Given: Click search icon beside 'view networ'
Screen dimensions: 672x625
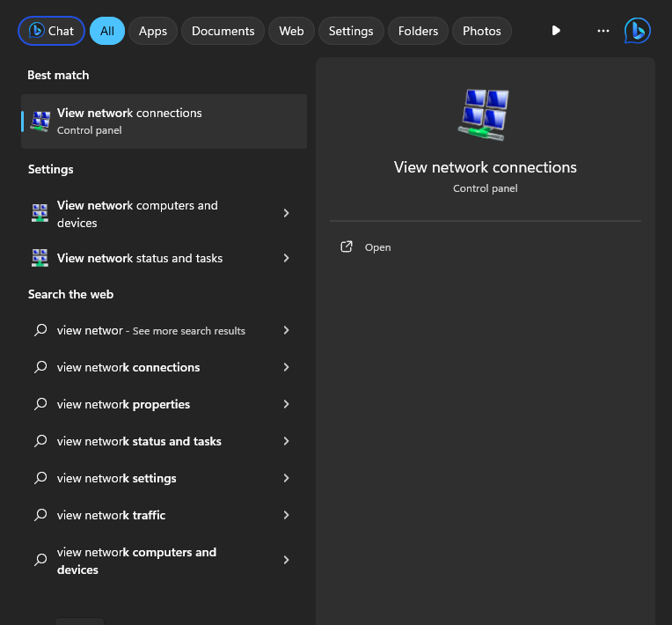Looking at the screenshot, I should pos(40,330).
